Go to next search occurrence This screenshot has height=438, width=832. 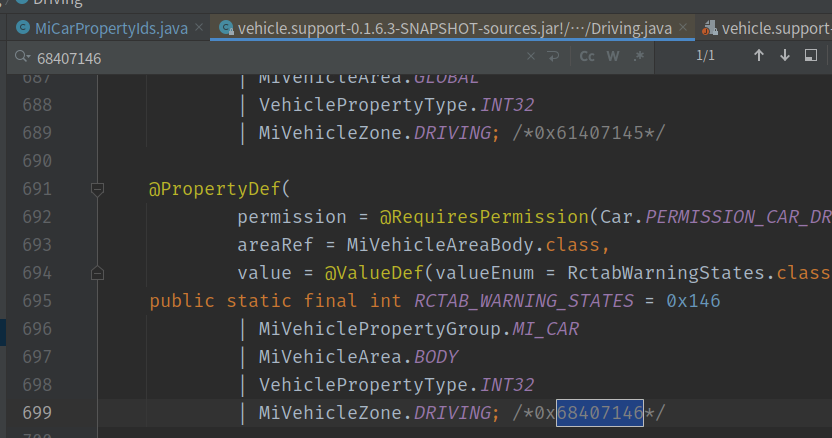tap(785, 55)
